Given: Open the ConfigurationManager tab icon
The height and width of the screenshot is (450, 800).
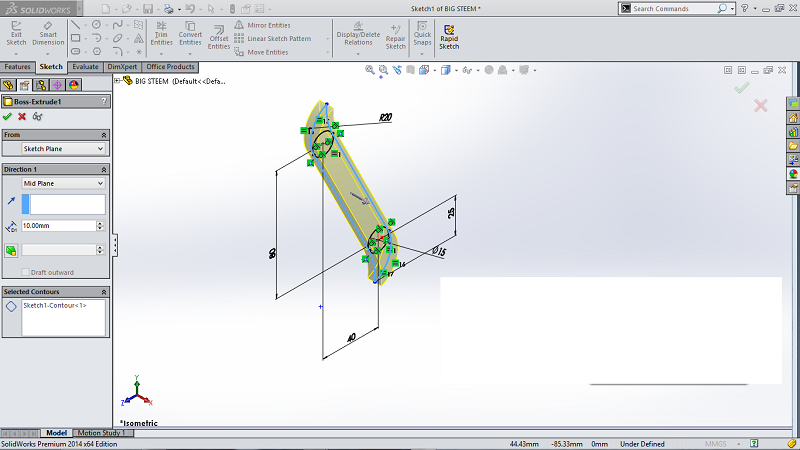Looking at the screenshot, I should point(41,85).
